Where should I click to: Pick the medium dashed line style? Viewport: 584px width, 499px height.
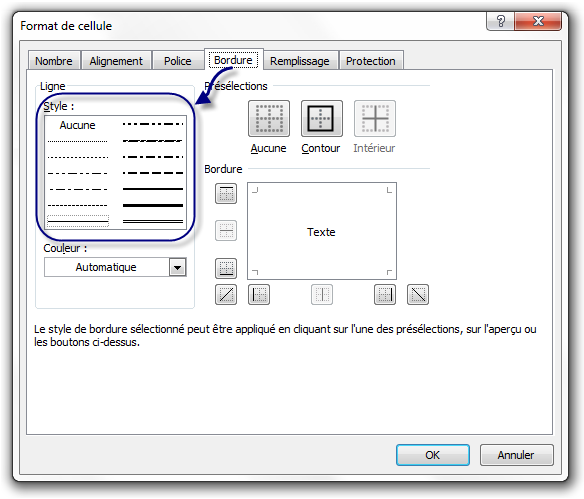[x=153, y=173]
